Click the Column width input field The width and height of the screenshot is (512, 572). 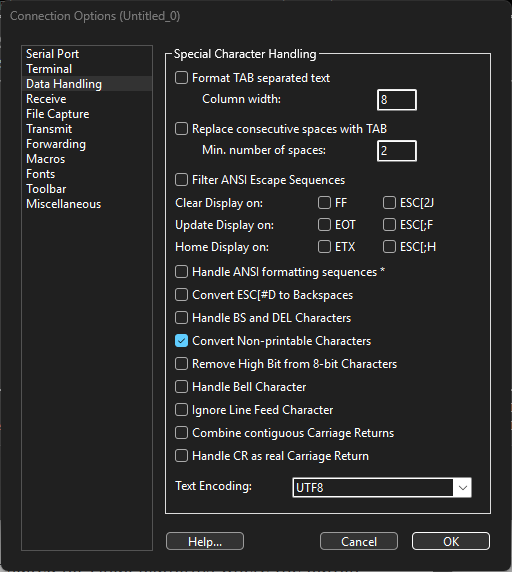(397, 100)
